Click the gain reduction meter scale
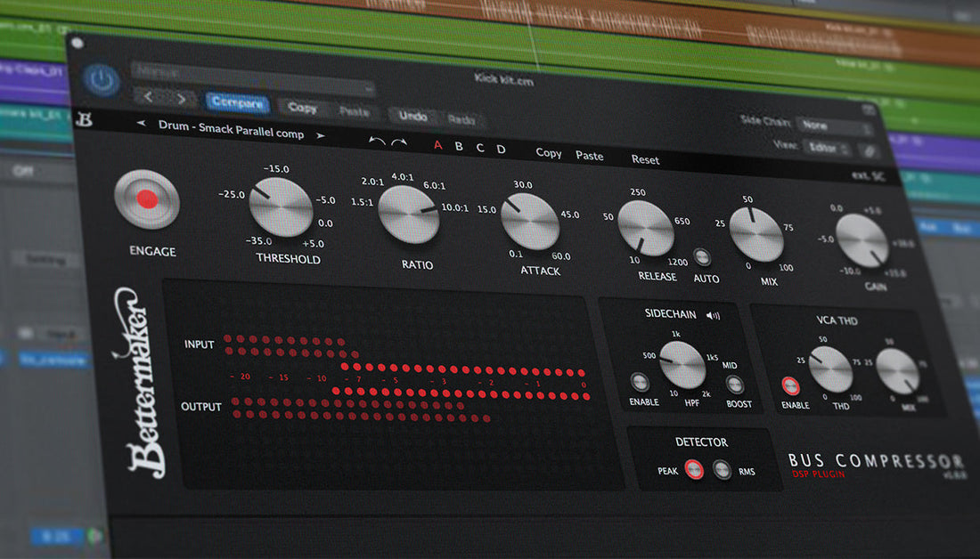The width and height of the screenshot is (980, 559). click(407, 380)
